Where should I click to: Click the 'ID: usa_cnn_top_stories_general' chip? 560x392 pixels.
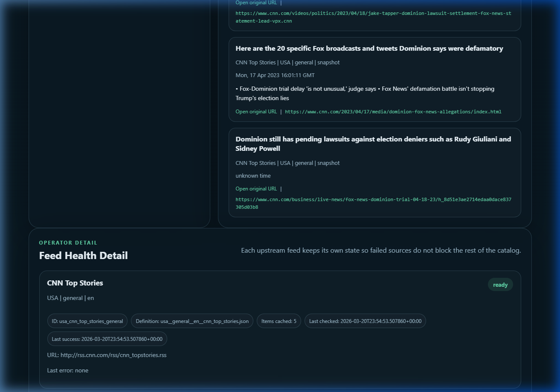click(x=87, y=321)
